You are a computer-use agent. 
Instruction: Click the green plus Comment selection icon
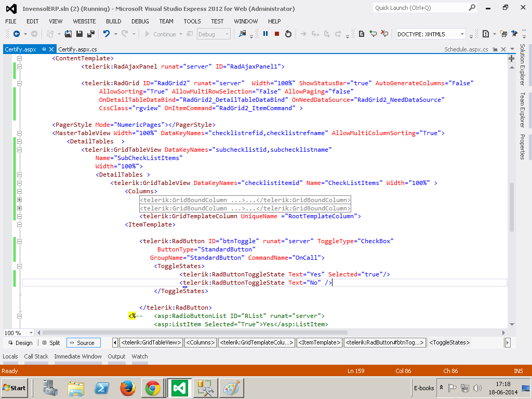tap(373, 34)
